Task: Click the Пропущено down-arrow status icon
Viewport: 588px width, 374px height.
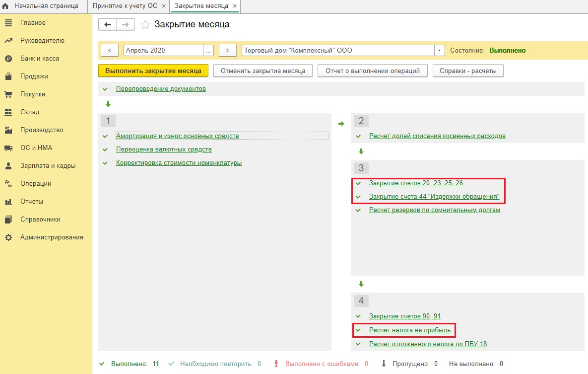Action: [384, 364]
